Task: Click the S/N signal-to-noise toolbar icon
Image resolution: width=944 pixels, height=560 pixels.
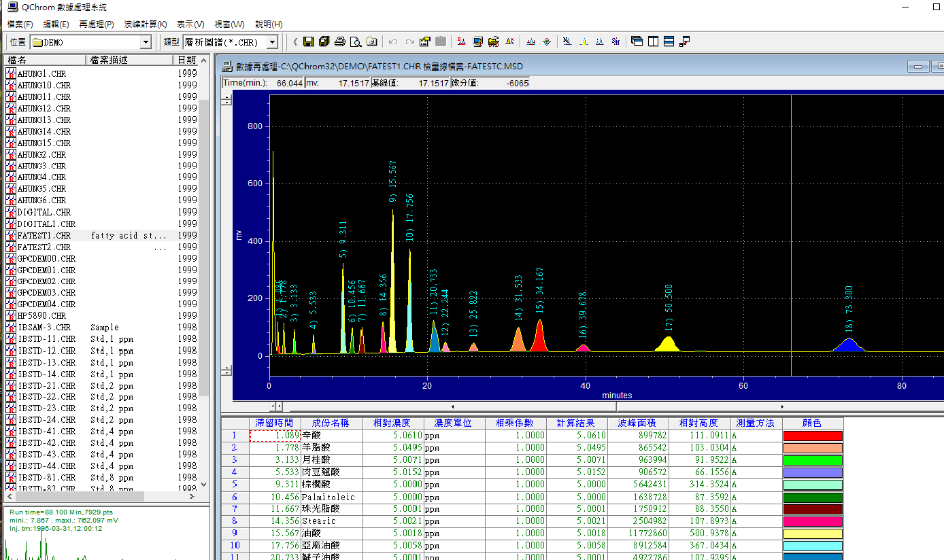Action: click(616, 42)
